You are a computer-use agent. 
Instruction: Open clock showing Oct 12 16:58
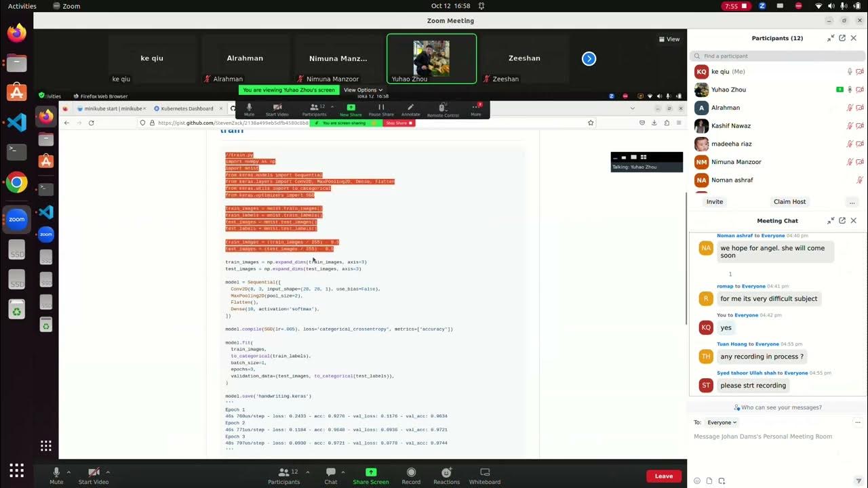(x=451, y=6)
